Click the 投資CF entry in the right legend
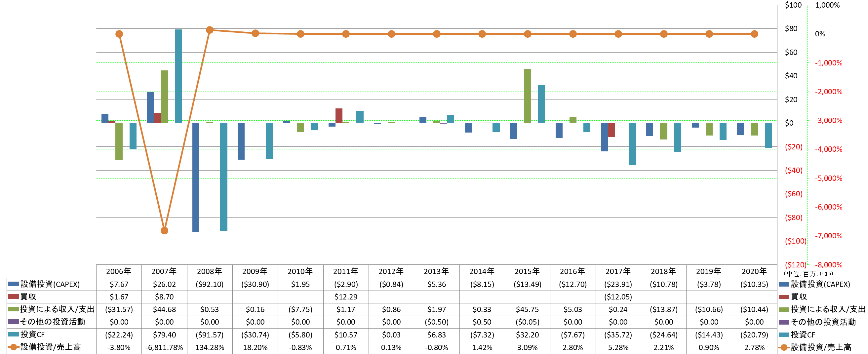The image size is (868, 354). click(x=797, y=335)
